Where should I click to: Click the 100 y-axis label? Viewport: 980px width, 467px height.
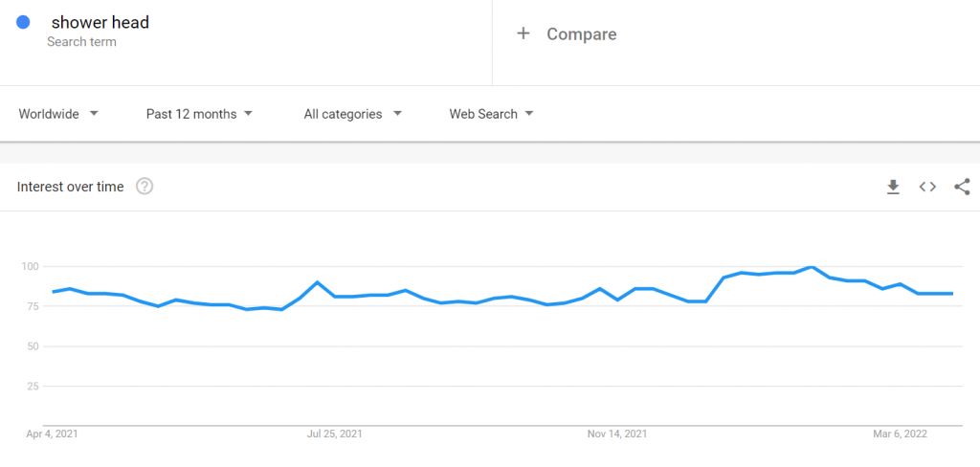pyautogui.click(x=32, y=266)
